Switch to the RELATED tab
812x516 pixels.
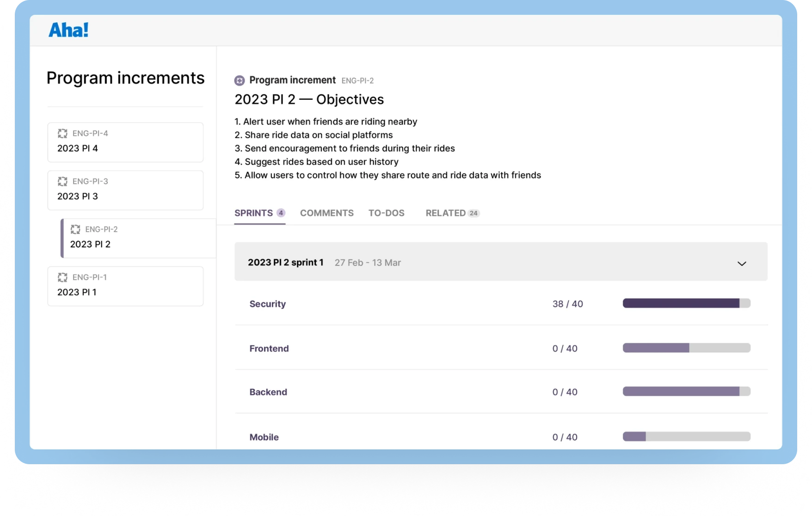tap(445, 213)
